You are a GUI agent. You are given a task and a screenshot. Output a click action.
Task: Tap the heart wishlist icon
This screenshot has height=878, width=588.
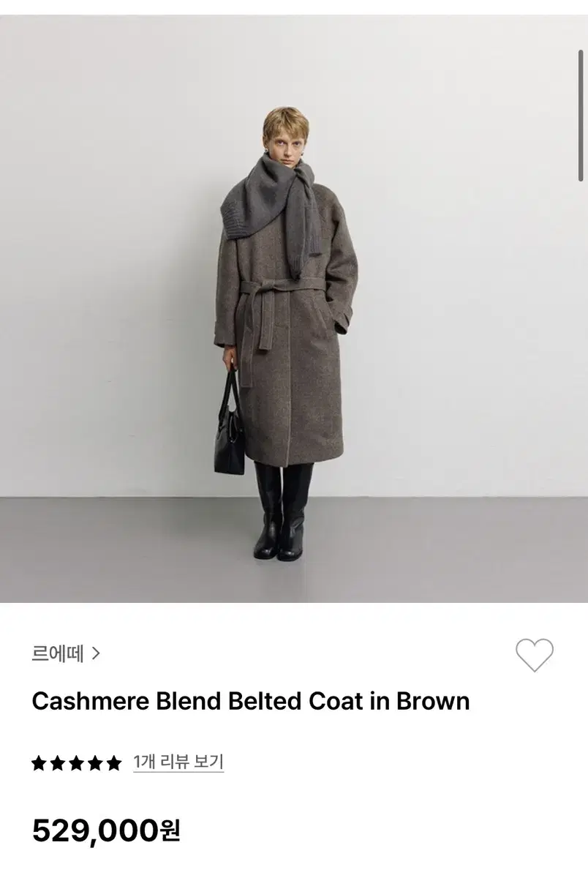tap(535, 655)
